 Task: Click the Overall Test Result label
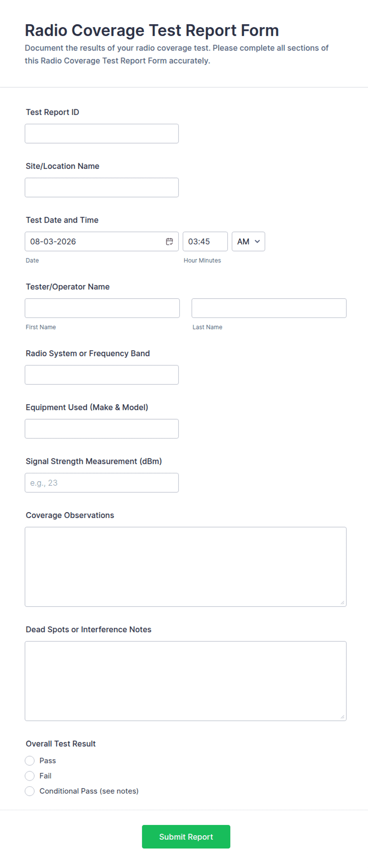61,743
